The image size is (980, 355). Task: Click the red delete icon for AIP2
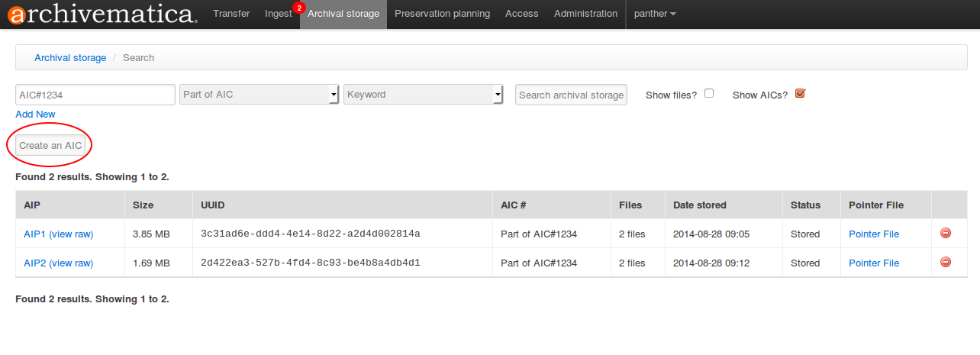[x=945, y=262]
